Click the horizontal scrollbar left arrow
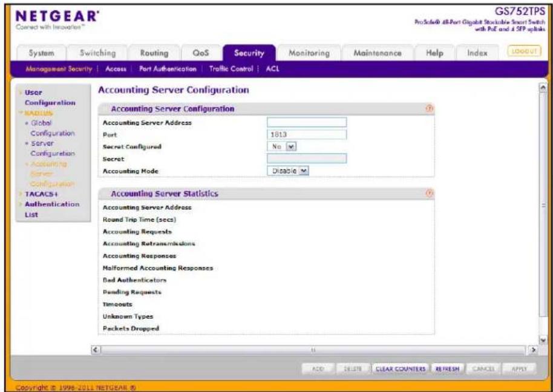553x392 pixels. [x=95, y=350]
